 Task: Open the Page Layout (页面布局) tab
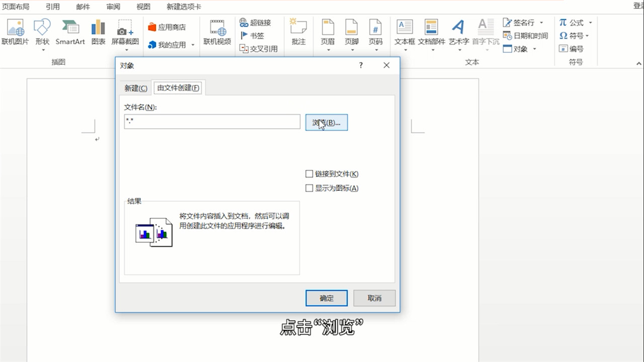16,7
